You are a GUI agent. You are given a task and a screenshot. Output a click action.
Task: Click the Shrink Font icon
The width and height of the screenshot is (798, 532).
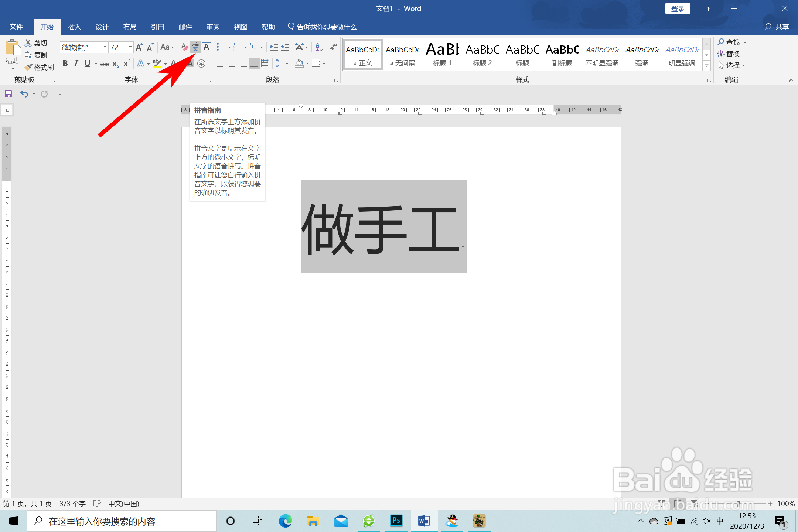[150, 47]
